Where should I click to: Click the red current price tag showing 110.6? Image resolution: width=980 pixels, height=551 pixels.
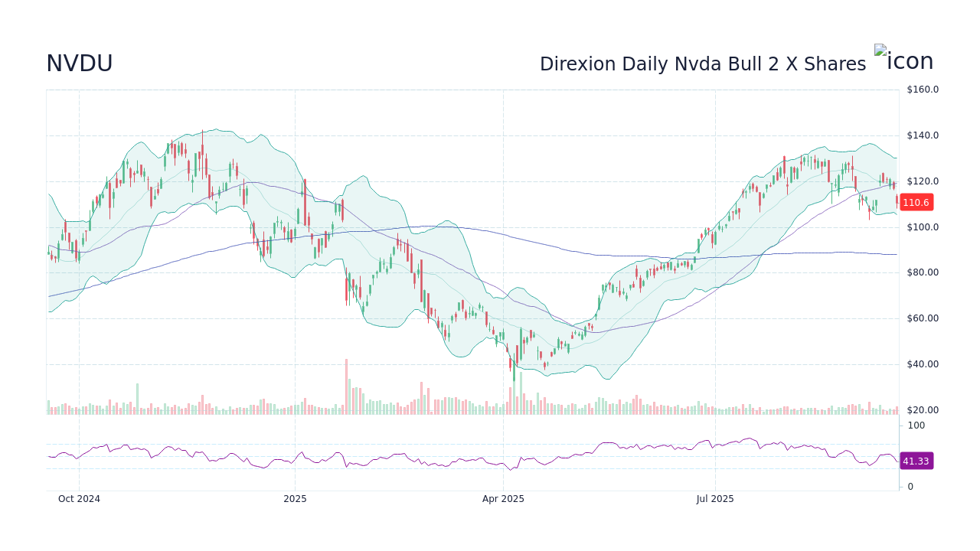point(915,203)
